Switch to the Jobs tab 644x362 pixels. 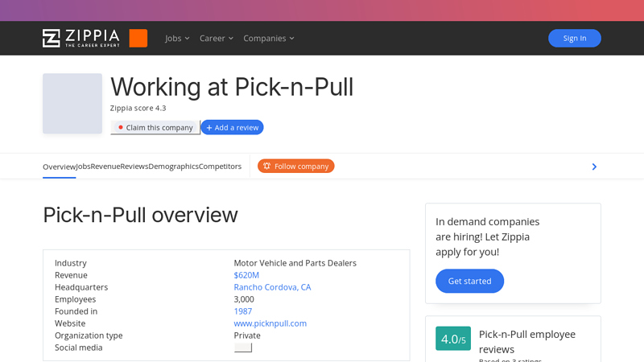[x=83, y=167]
